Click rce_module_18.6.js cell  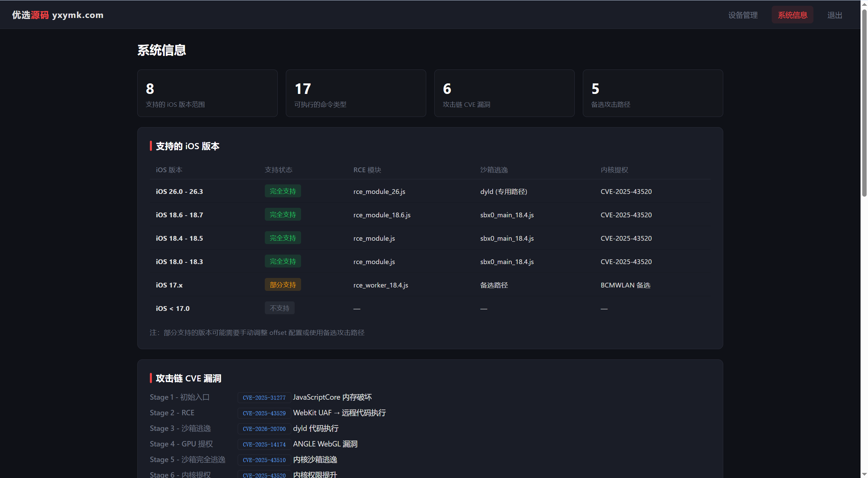coord(382,215)
